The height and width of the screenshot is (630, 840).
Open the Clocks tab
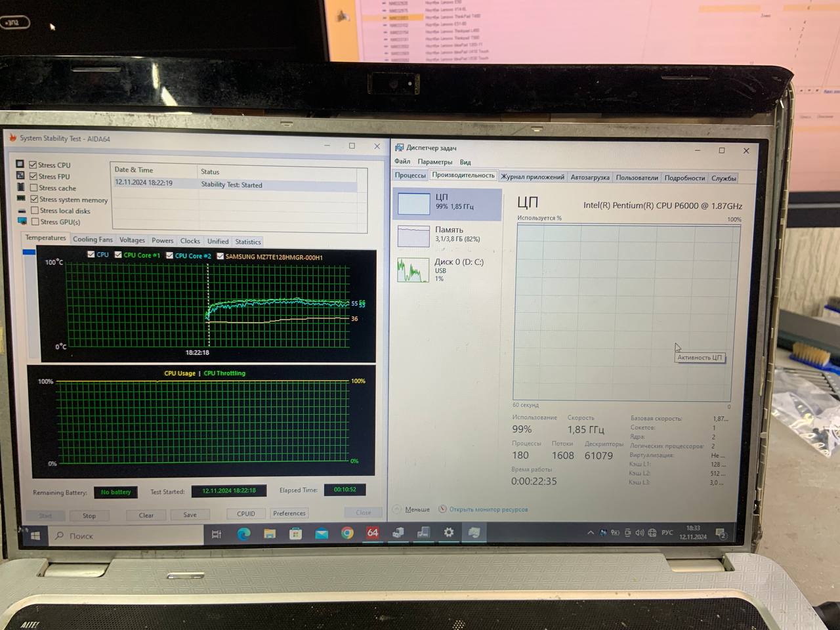pyautogui.click(x=190, y=241)
